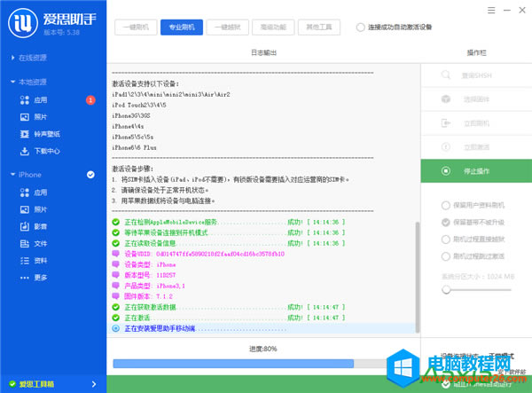This screenshot has height=393, width=532.
Task: Click the 版本号: 5.38 label
Action: pyautogui.click(x=61, y=33)
